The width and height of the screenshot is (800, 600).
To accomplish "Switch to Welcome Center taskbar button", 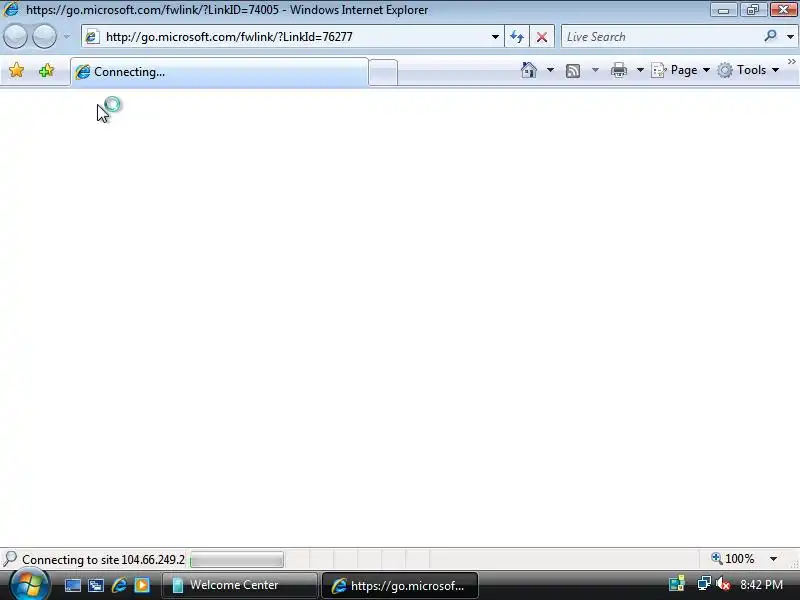I will click(x=239, y=585).
